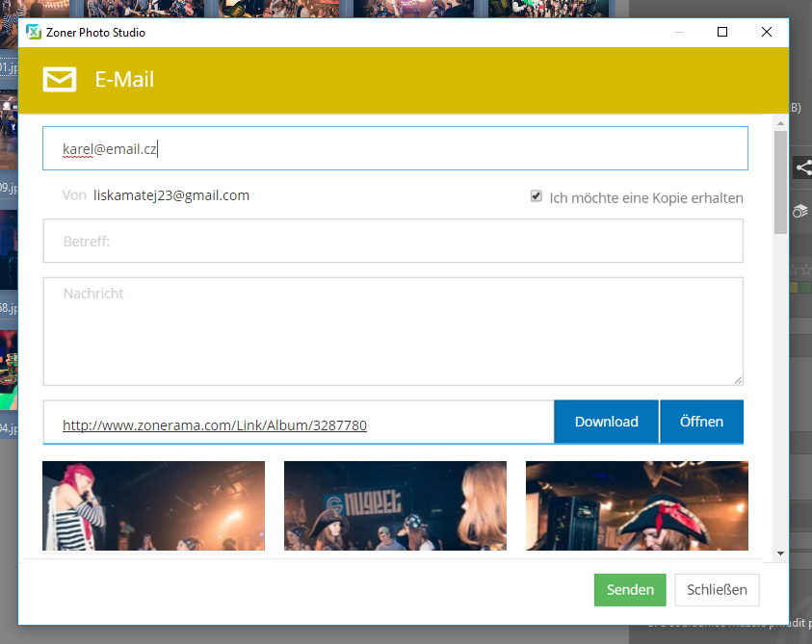Click the Senden button
Image resolution: width=812 pixels, height=644 pixels.
pos(629,589)
